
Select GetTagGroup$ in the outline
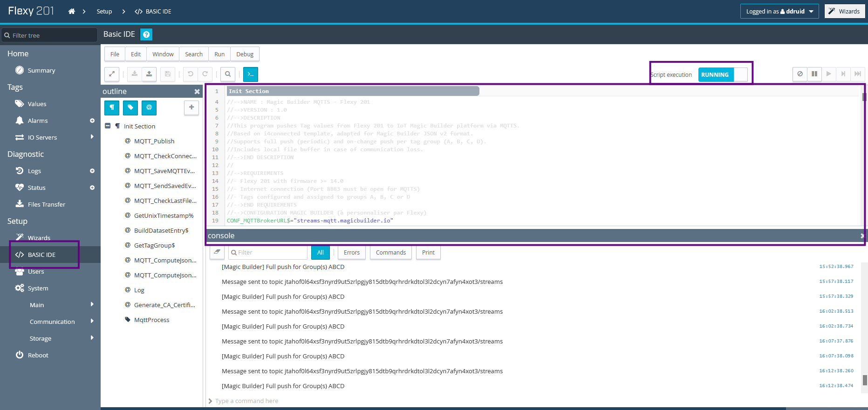coord(154,245)
